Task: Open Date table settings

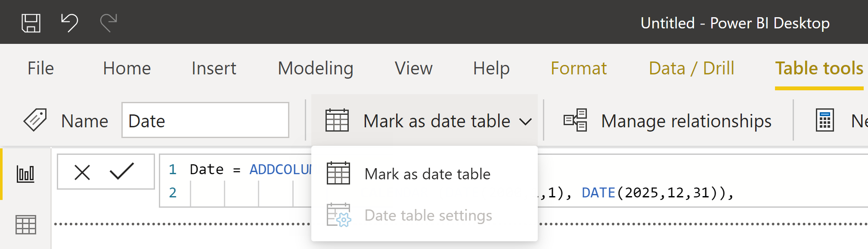Action: click(x=428, y=215)
